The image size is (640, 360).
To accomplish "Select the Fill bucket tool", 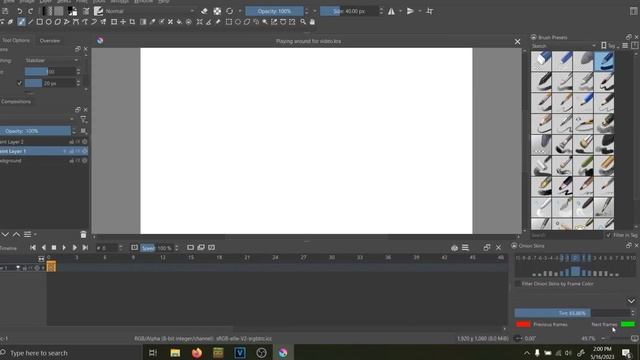I will pyautogui.click(x=179, y=22).
